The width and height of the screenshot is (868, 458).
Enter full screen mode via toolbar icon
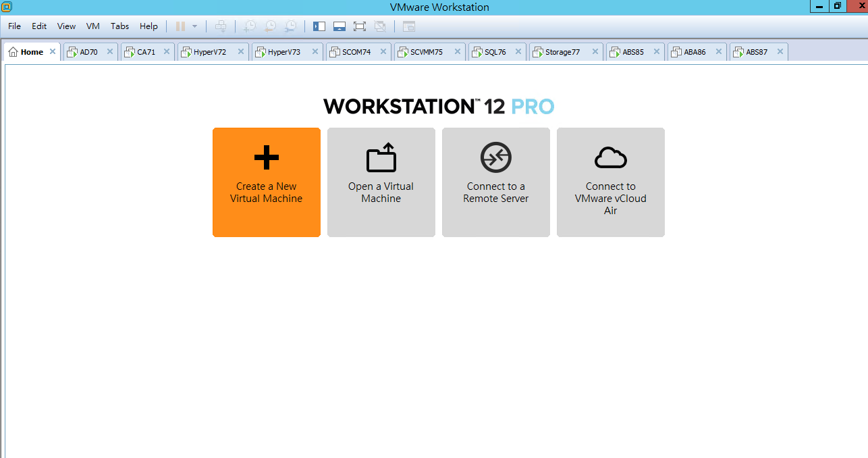pos(360,26)
